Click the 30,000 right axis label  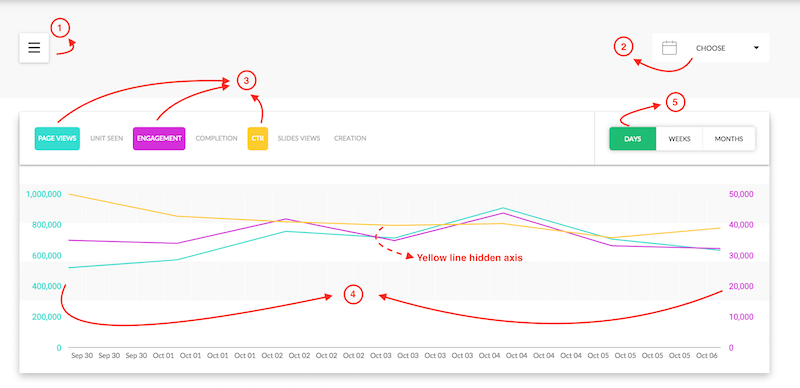pyautogui.click(x=741, y=256)
